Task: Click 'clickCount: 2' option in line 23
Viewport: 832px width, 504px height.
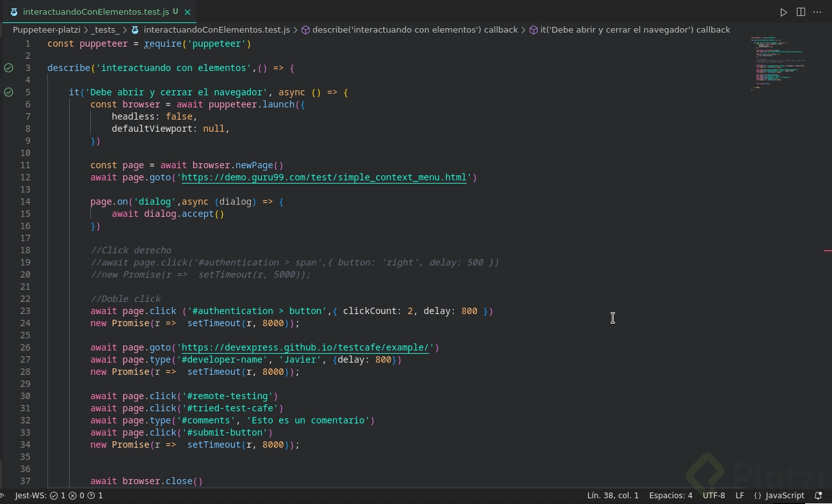Action: (x=378, y=311)
